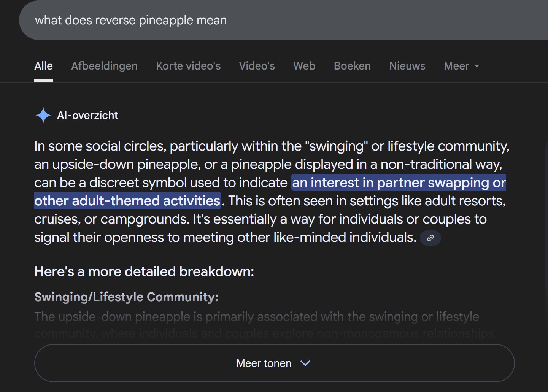Switch to the Web tab
The width and height of the screenshot is (548, 392).
(x=304, y=66)
